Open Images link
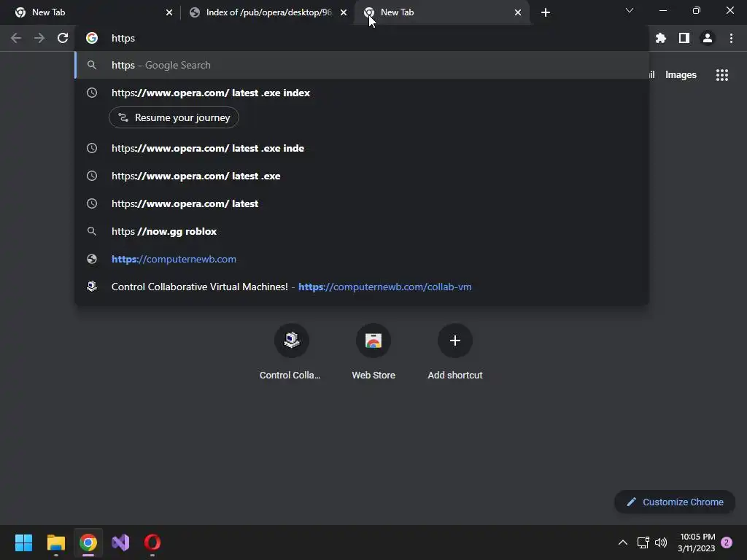 tap(681, 75)
